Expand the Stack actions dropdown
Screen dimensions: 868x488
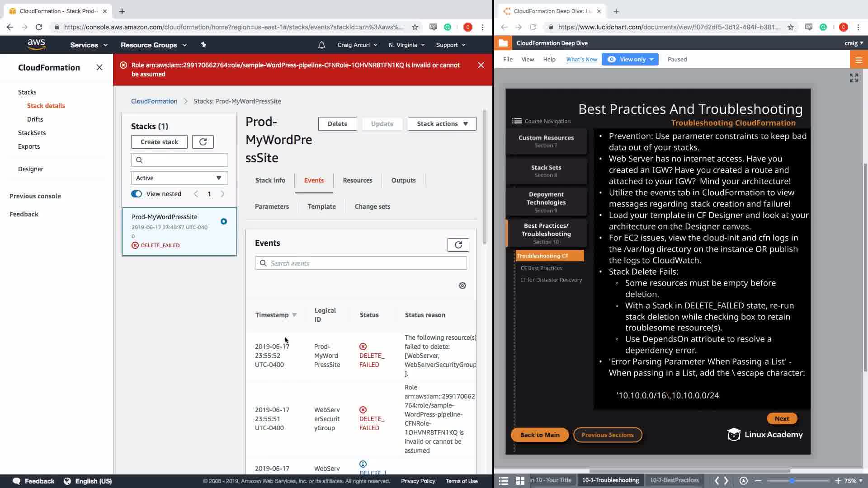click(442, 124)
